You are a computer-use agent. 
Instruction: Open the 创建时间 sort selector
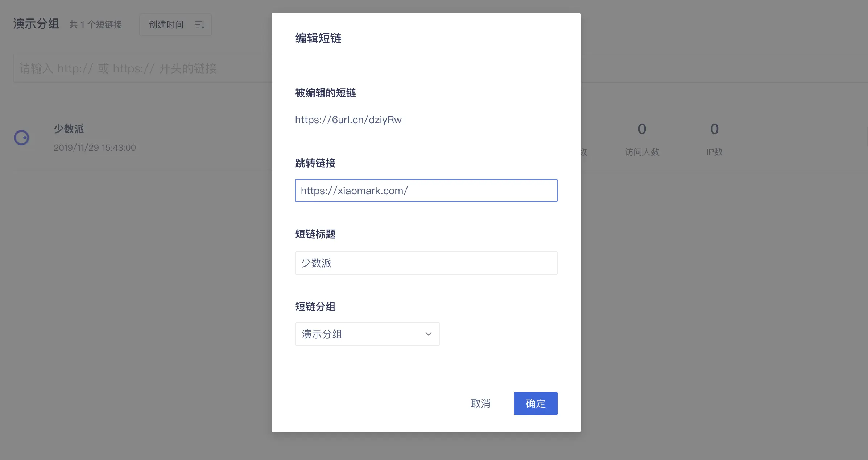166,25
